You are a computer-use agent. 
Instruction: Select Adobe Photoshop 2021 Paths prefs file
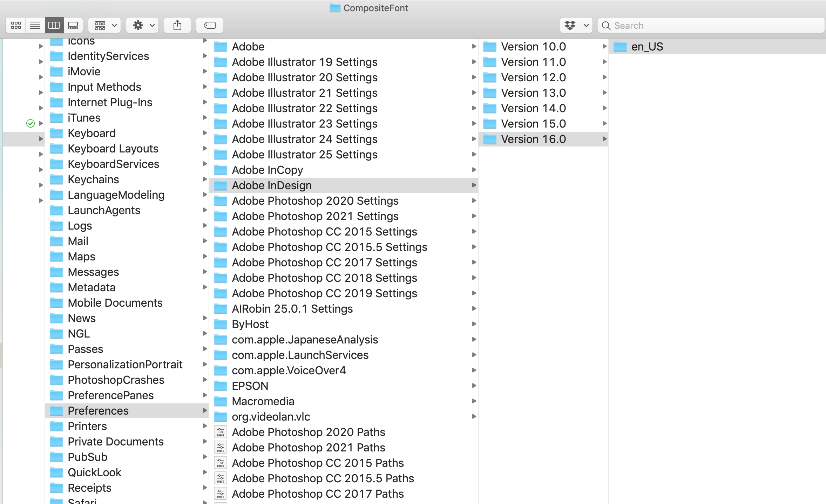[308, 448]
